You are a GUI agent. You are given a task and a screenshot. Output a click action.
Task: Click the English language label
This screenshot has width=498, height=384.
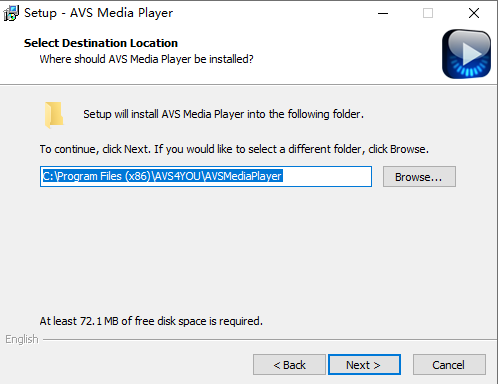click(x=22, y=339)
